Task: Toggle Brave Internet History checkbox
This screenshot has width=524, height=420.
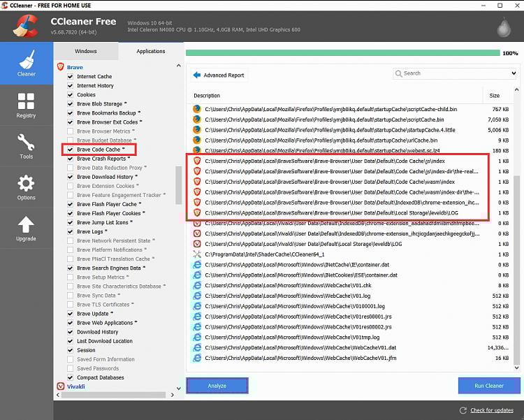Action: [70, 85]
